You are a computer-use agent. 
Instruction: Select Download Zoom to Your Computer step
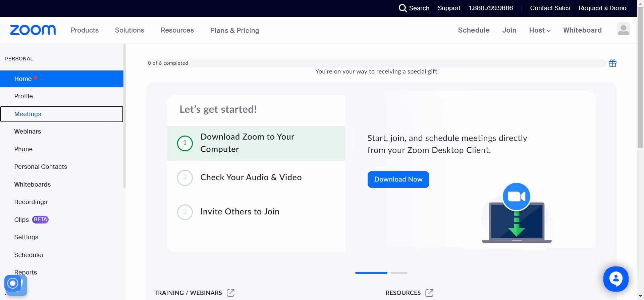point(256,143)
